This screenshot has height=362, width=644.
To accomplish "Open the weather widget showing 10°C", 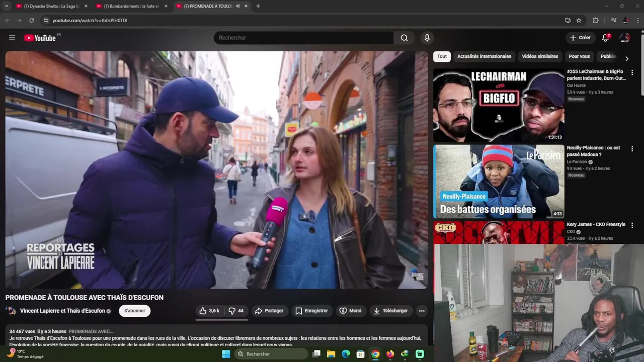I will pyautogui.click(x=25, y=354).
